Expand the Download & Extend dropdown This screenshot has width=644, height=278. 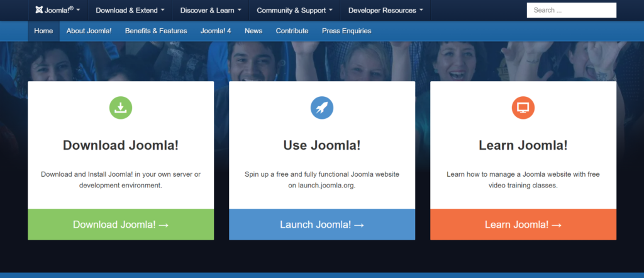pyautogui.click(x=130, y=10)
